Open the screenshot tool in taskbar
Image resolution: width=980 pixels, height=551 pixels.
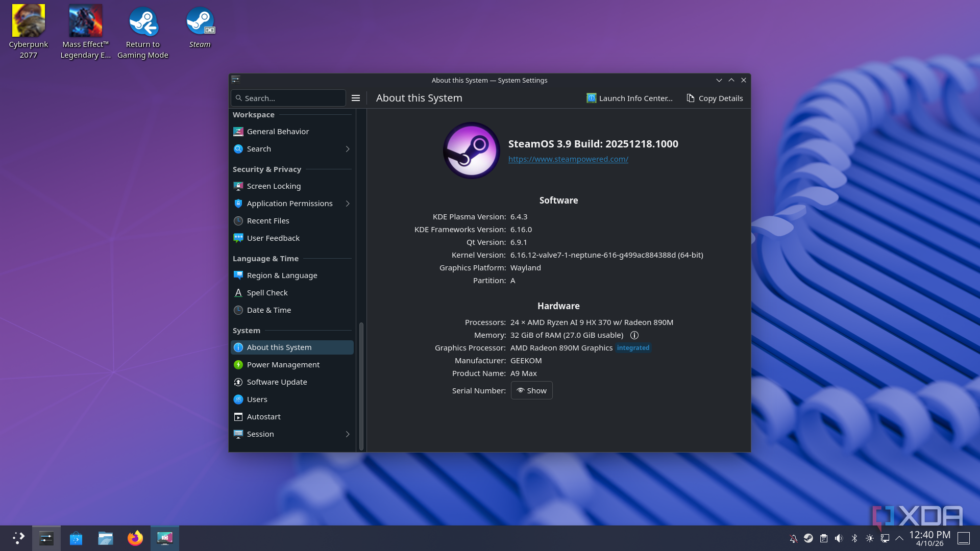(165, 538)
